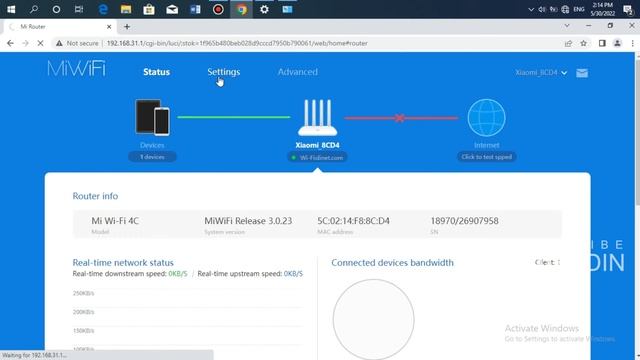The height and width of the screenshot is (360, 640).
Task: Open notification center icon
Action: click(628, 9)
